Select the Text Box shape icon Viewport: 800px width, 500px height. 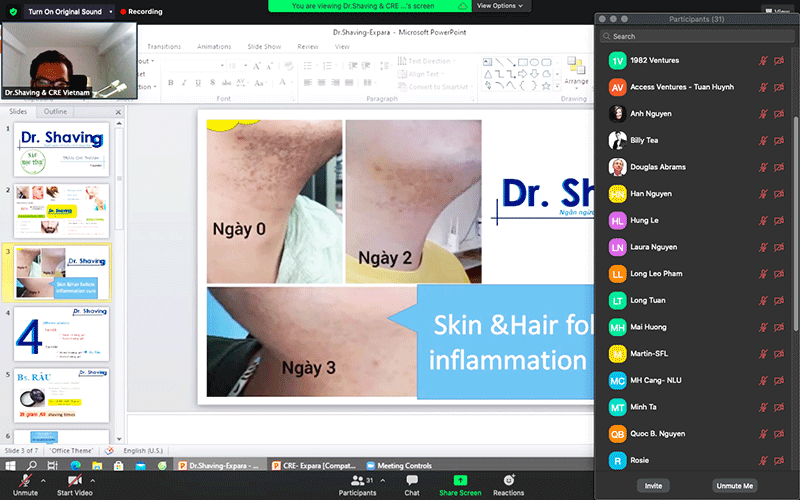click(487, 62)
